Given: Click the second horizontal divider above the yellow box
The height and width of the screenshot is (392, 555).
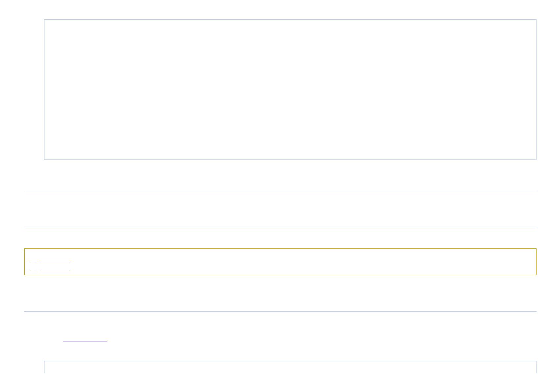Looking at the screenshot, I should coord(280,227).
